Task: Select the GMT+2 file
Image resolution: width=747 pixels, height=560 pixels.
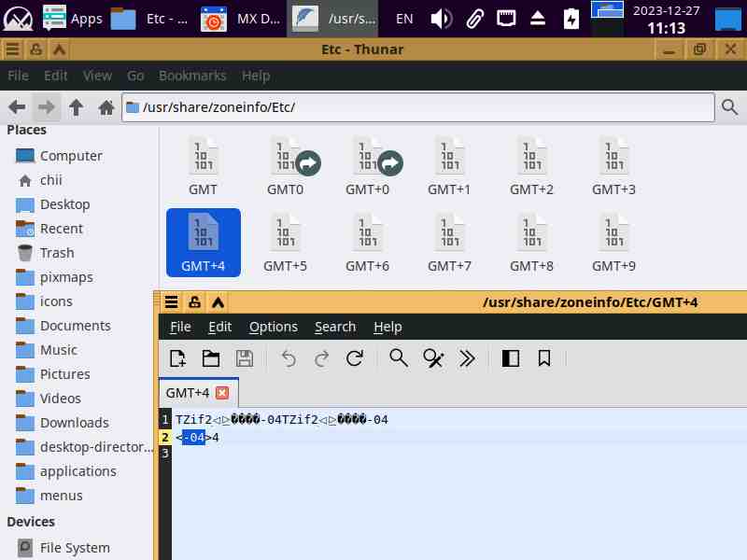Action: coord(531,166)
